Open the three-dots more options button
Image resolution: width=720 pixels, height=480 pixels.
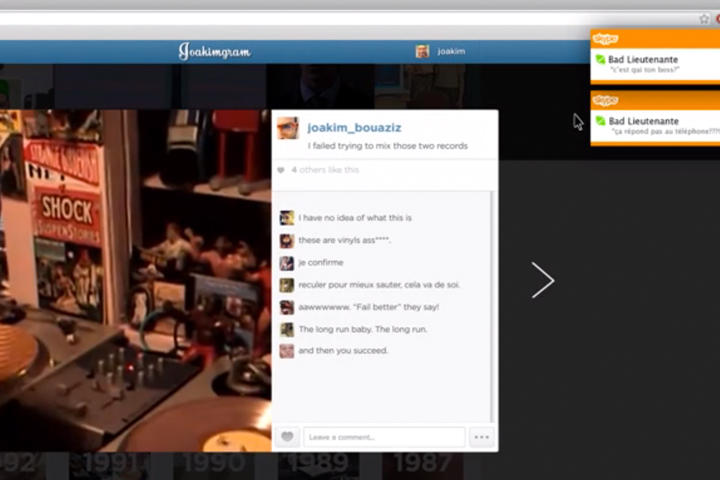(481, 437)
